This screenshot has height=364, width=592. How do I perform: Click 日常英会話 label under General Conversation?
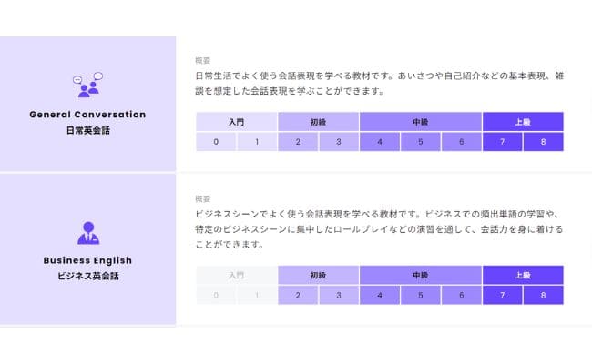(x=88, y=130)
